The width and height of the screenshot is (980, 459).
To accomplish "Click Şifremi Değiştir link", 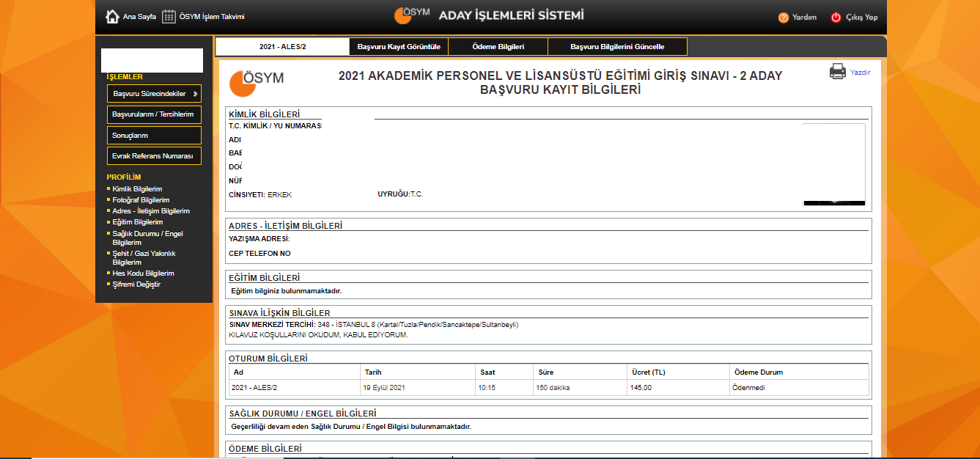I will coord(136,284).
